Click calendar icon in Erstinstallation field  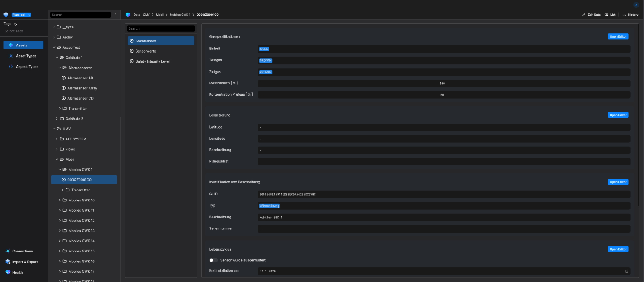[x=627, y=271]
